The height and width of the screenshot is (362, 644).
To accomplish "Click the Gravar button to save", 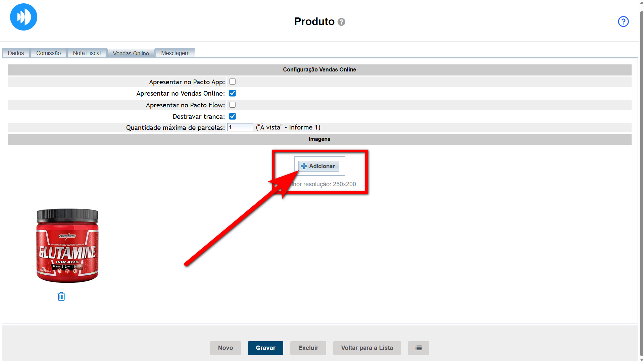I will (265, 348).
